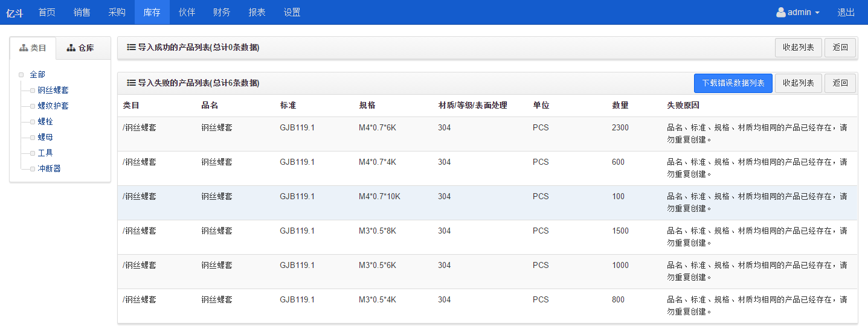
Task: Click the 亿斗 logo in the navbar
Action: click(x=14, y=13)
